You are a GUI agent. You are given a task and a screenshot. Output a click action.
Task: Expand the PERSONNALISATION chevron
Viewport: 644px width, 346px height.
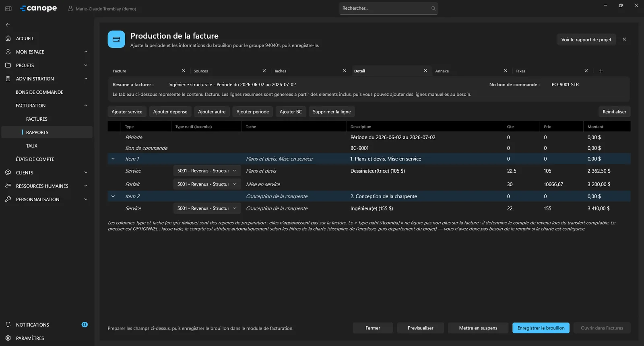86,200
